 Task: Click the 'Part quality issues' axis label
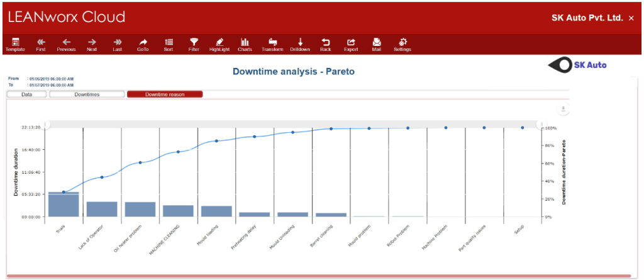coord(472,238)
